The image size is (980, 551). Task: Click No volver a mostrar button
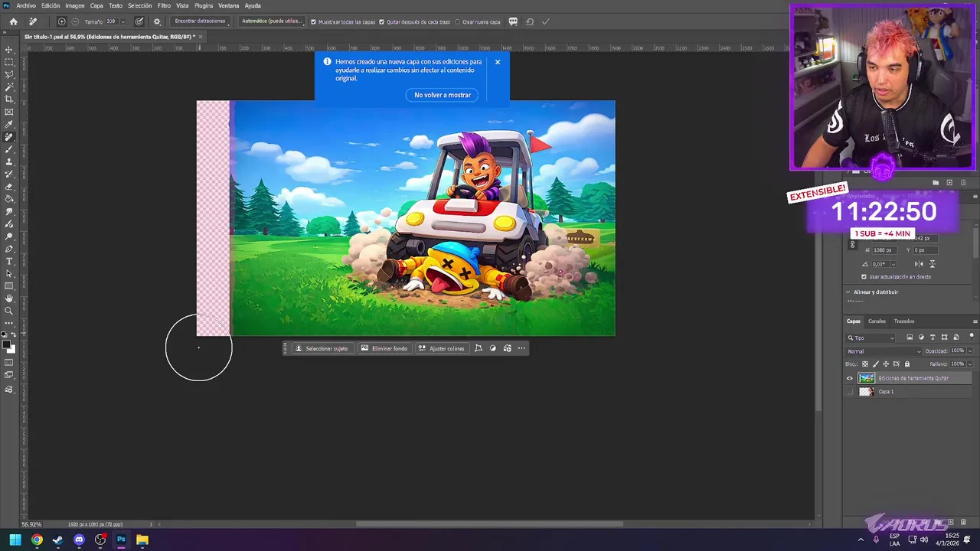443,95
